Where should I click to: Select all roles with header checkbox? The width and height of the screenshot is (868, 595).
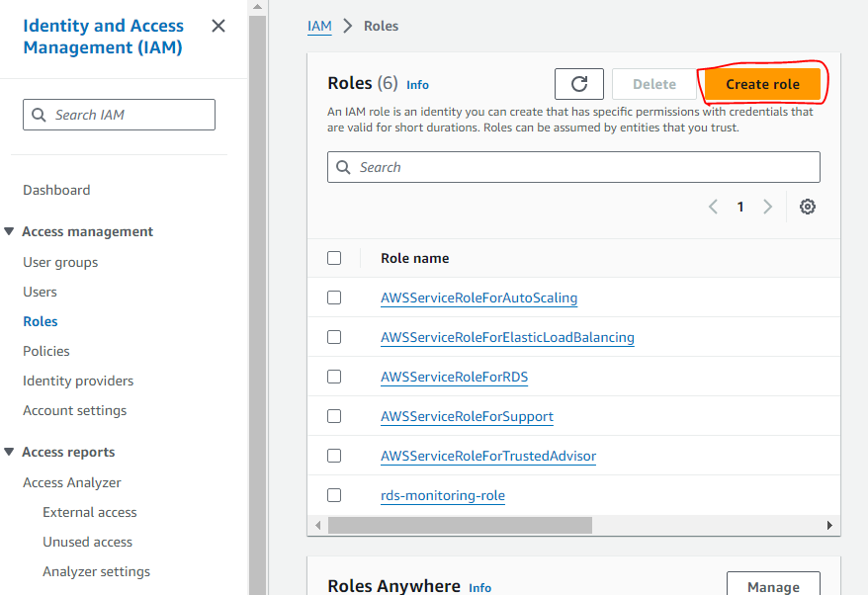pos(334,258)
